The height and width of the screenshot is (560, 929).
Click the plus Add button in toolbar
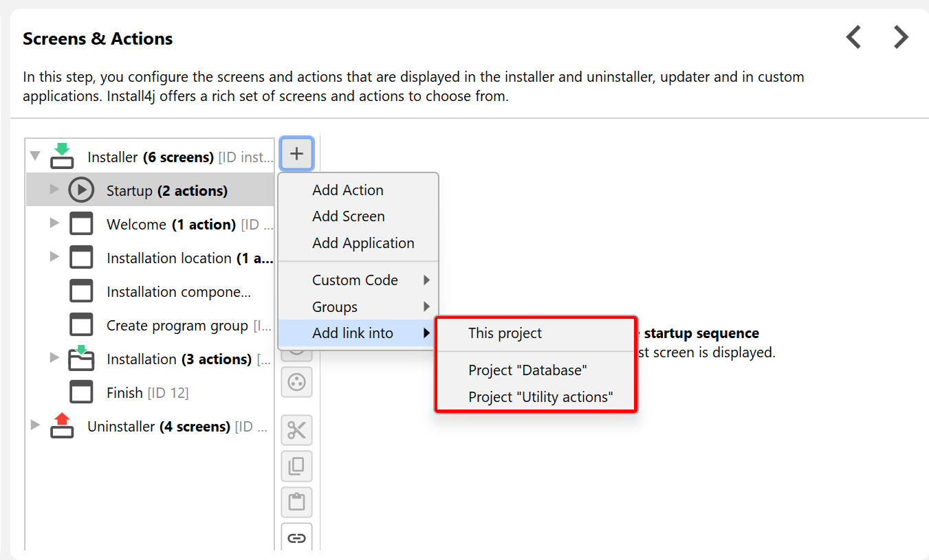pyautogui.click(x=296, y=154)
